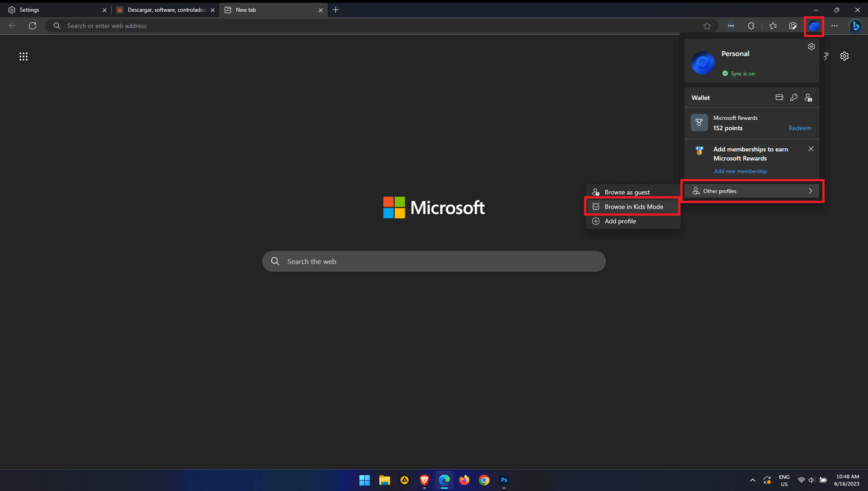Viewport: 868px width, 491px height.
Task: Choose Add profile option
Action: (x=633, y=221)
